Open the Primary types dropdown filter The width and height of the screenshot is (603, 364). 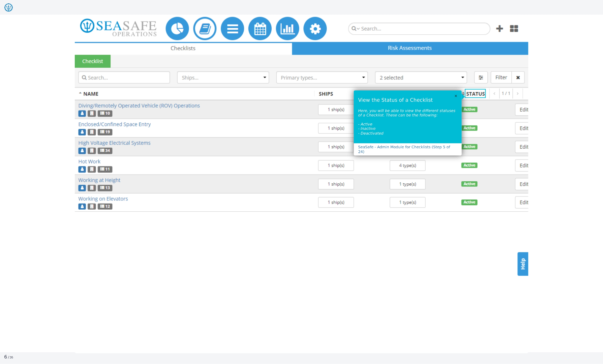322,78
